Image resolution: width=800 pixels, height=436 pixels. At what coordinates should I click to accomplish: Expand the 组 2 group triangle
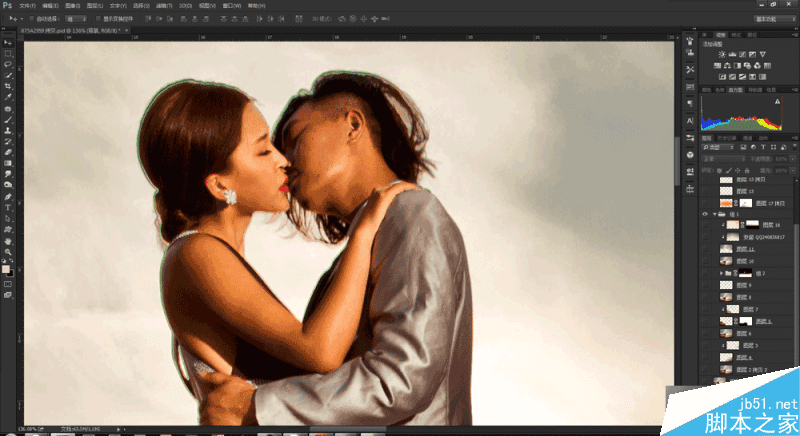click(721, 273)
